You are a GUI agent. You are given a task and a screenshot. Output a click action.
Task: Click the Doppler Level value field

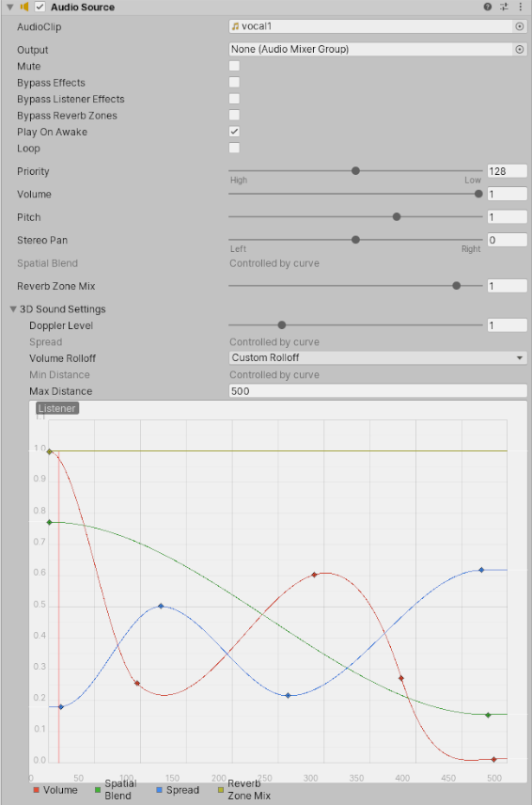(507, 325)
